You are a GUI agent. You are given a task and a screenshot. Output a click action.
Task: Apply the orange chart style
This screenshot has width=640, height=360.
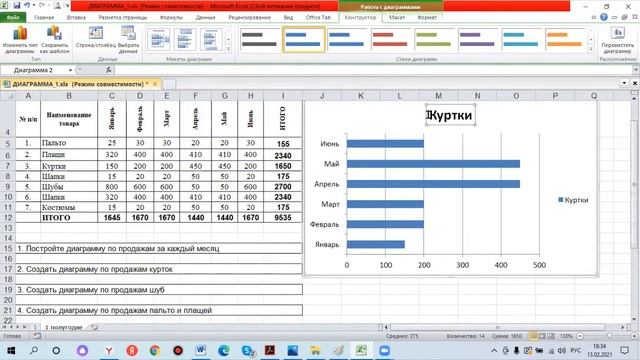pos(564,40)
